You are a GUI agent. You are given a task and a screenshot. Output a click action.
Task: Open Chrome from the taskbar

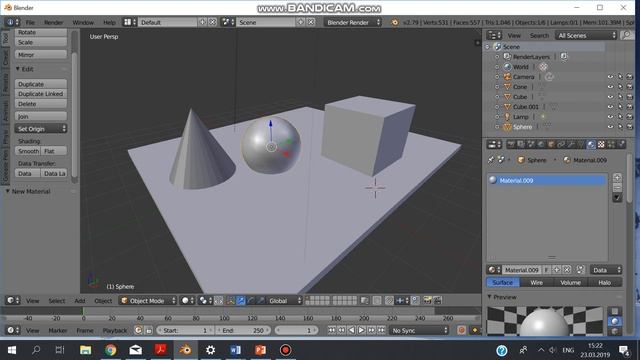click(x=110, y=350)
